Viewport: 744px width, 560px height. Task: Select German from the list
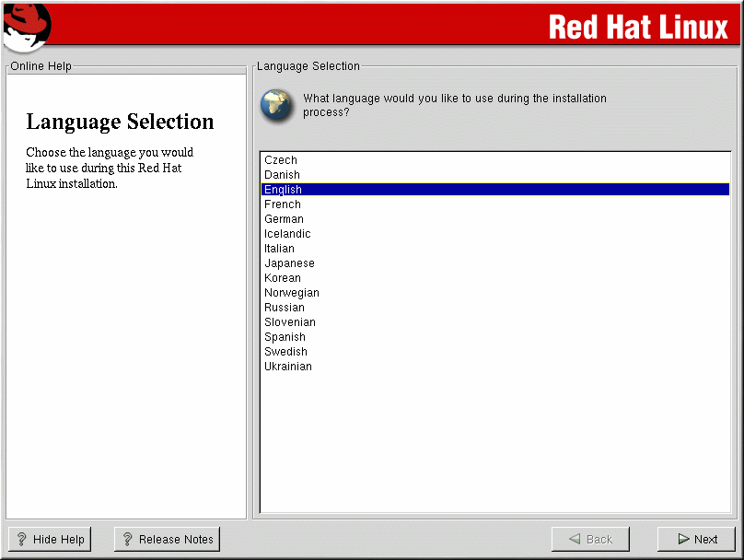(x=284, y=219)
